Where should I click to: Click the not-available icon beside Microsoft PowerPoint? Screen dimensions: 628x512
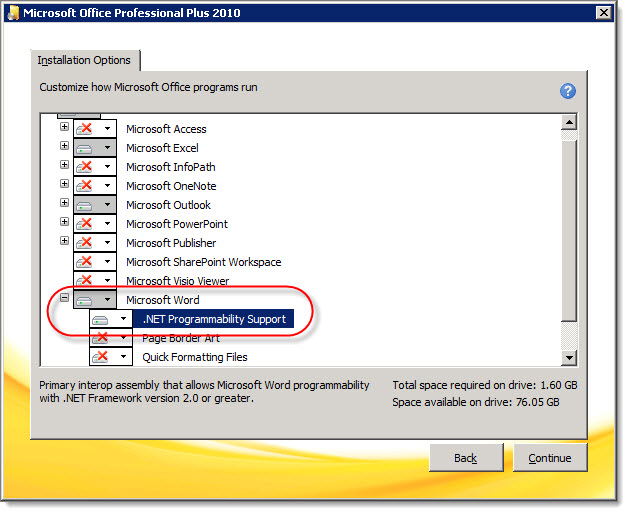click(x=85, y=224)
